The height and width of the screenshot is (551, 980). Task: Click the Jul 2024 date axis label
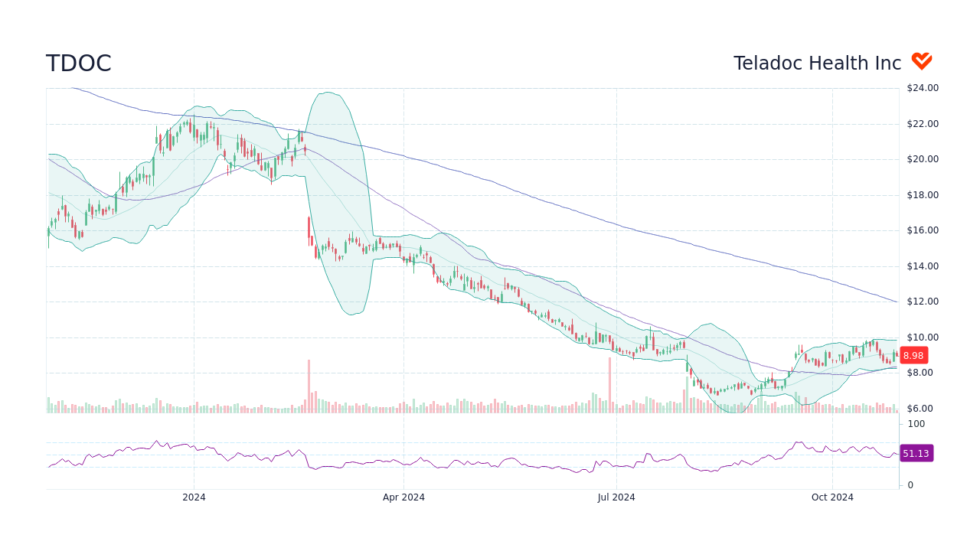coord(616,497)
